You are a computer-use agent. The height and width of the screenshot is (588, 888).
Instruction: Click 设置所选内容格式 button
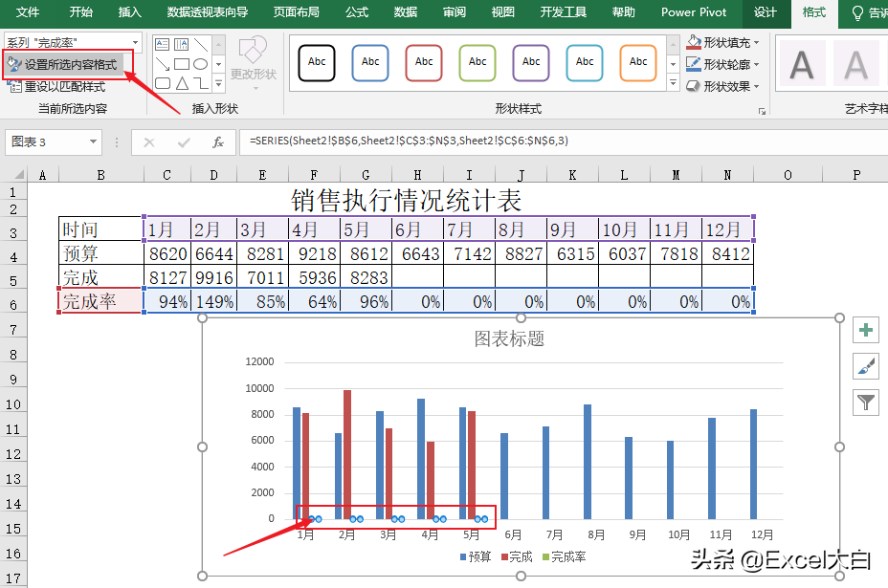pyautogui.click(x=62, y=64)
